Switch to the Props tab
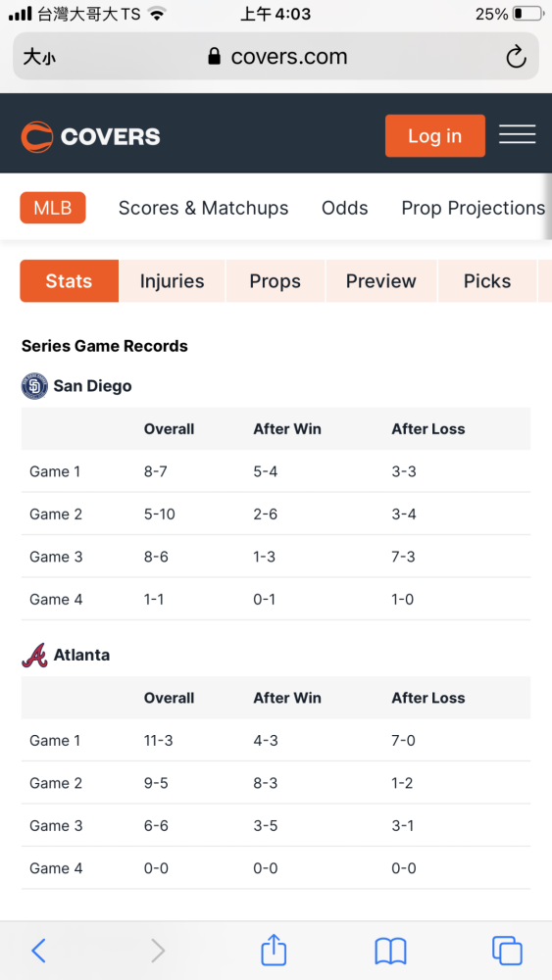Viewport: 552px width, 980px height. point(276,281)
